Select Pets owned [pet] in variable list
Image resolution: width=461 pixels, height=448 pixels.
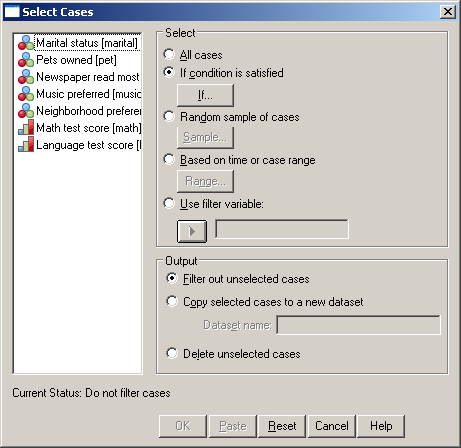pos(76,60)
